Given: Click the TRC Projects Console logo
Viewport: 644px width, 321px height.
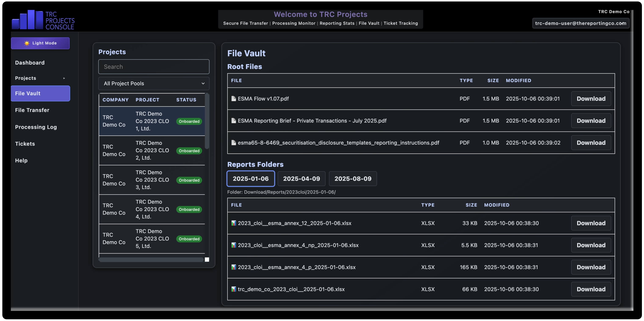Looking at the screenshot, I should [x=43, y=20].
